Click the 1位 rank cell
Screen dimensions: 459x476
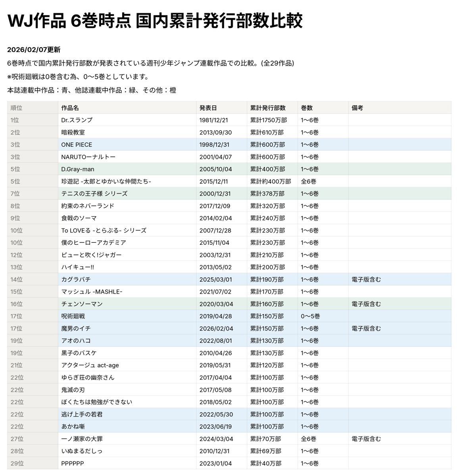[33, 120]
